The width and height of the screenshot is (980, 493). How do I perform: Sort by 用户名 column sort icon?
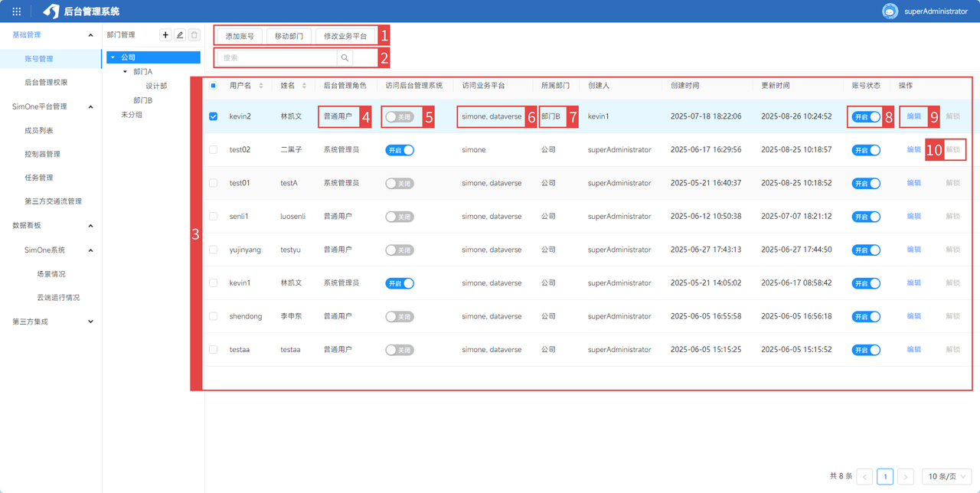point(261,86)
